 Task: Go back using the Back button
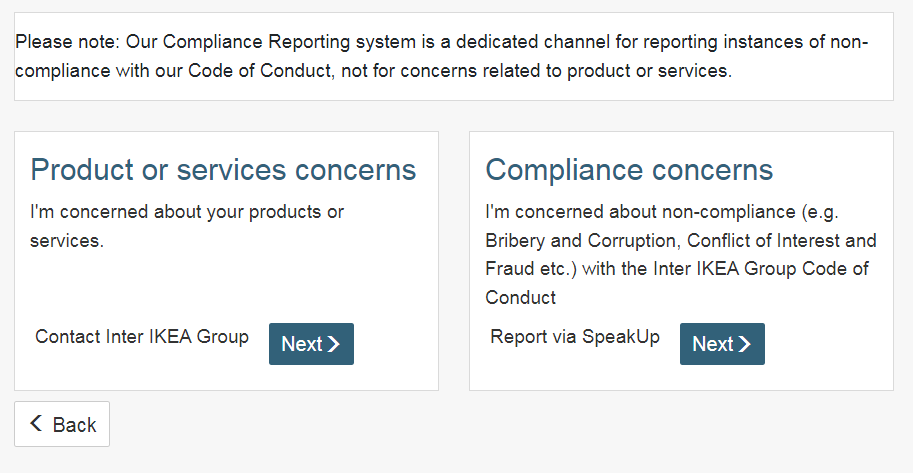(x=62, y=424)
